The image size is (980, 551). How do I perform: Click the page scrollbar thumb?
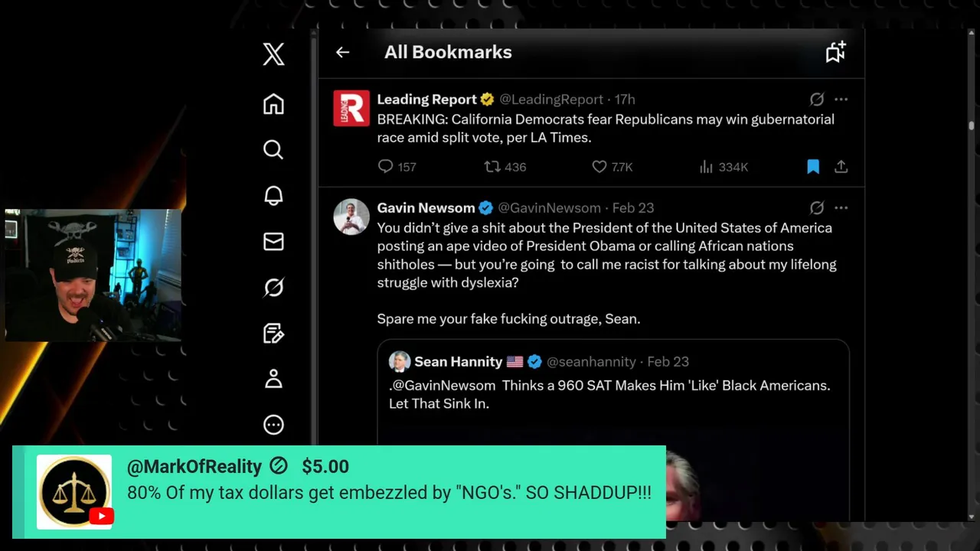pos(971,126)
